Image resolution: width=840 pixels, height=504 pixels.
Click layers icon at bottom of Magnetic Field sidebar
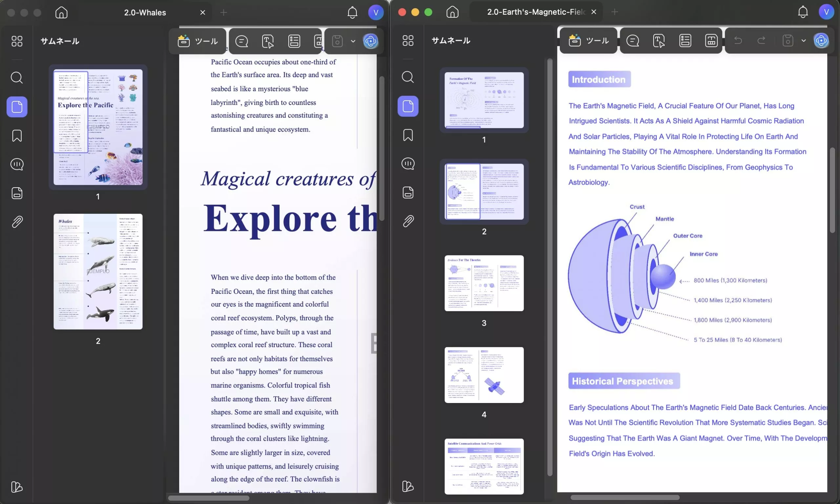[408, 486]
